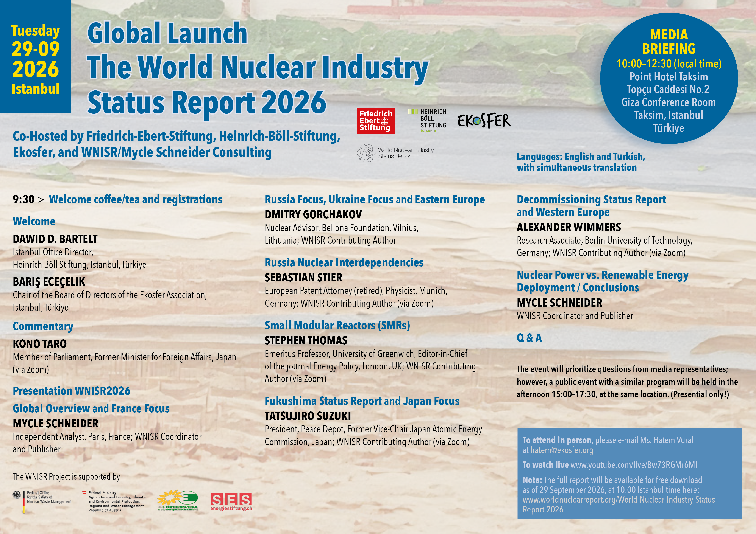The image size is (756, 534).
Task: Click the name ALEXANDER WIMMERS
Action: (569, 227)
